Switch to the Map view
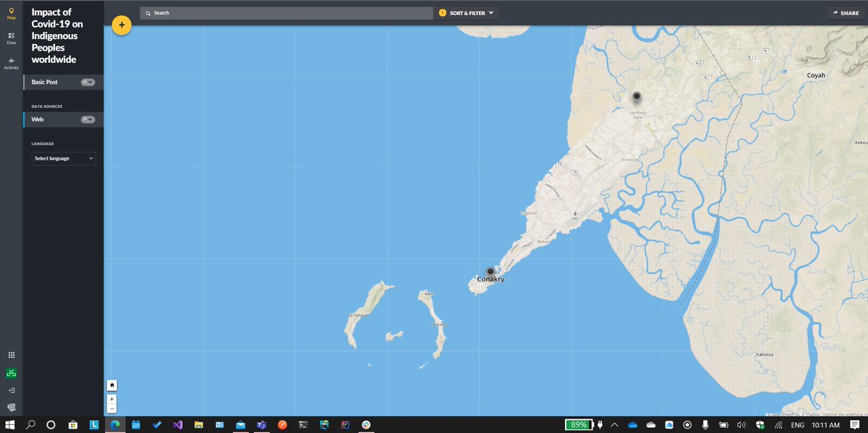The width and height of the screenshot is (868, 433). coord(11,13)
